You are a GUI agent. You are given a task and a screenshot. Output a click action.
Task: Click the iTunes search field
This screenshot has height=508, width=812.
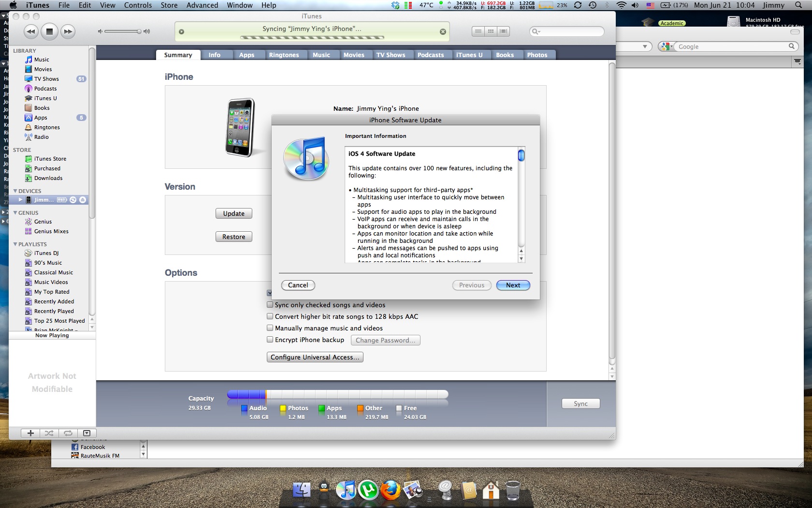567,31
